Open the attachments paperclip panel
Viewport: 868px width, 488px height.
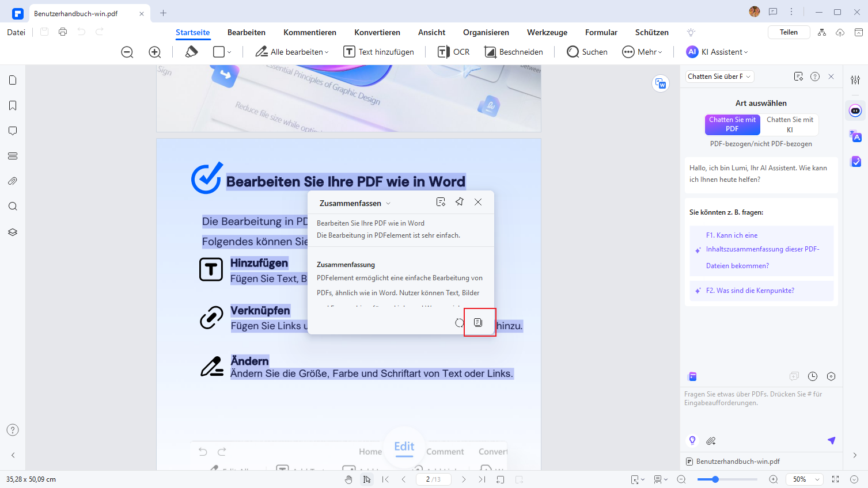point(13,181)
